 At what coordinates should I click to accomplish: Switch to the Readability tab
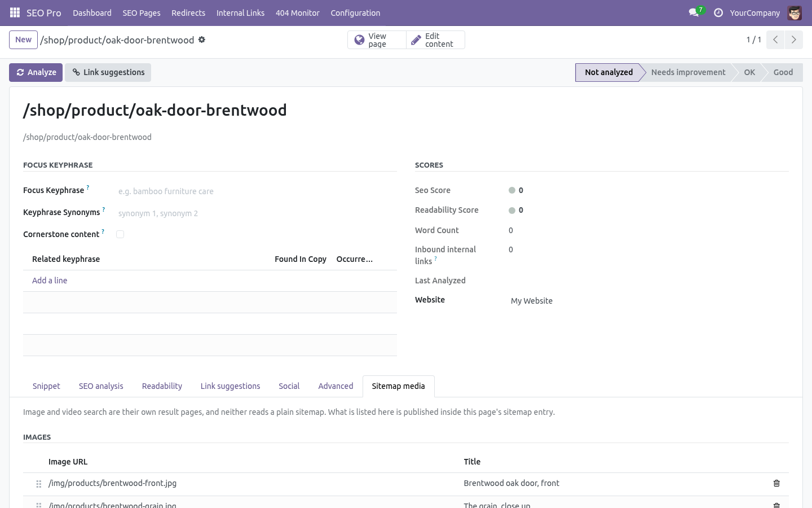(162, 386)
